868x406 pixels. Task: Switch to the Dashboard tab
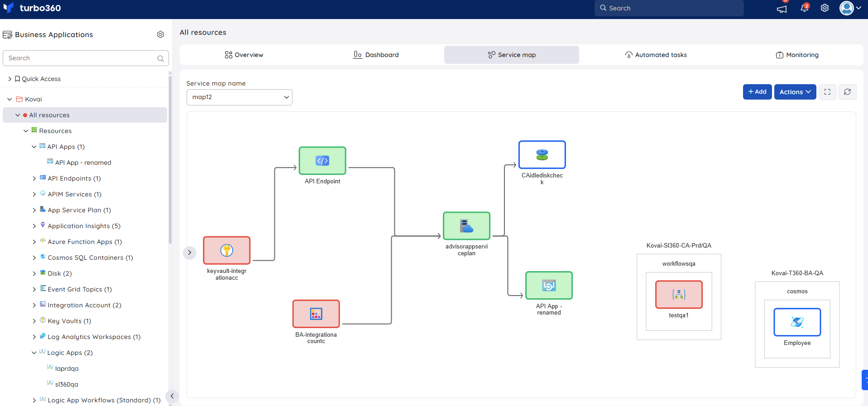point(376,55)
